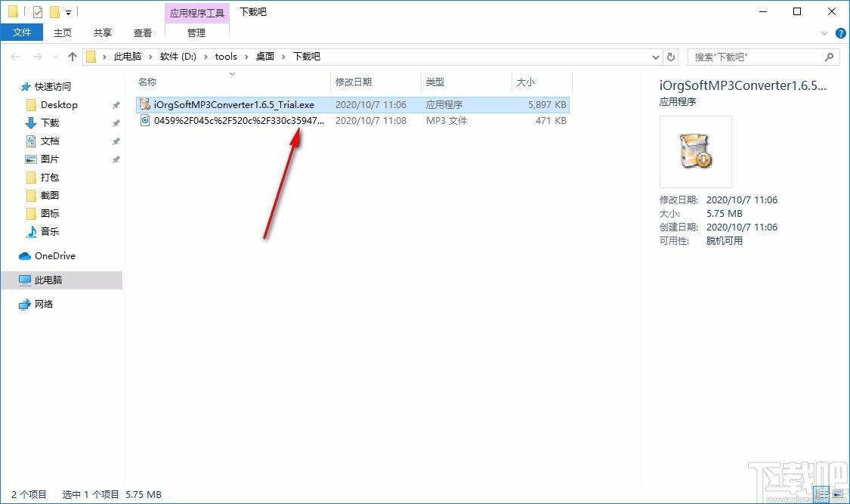Viewport: 850px width, 504px height.
Task: Go forward with the right arrow button
Action: pos(38,57)
